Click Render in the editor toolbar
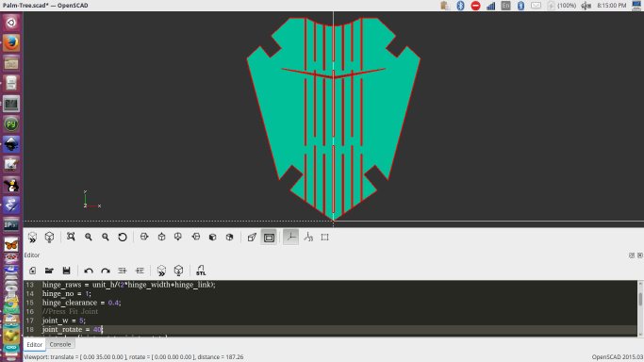644x362 pixels. pyautogui.click(x=178, y=271)
